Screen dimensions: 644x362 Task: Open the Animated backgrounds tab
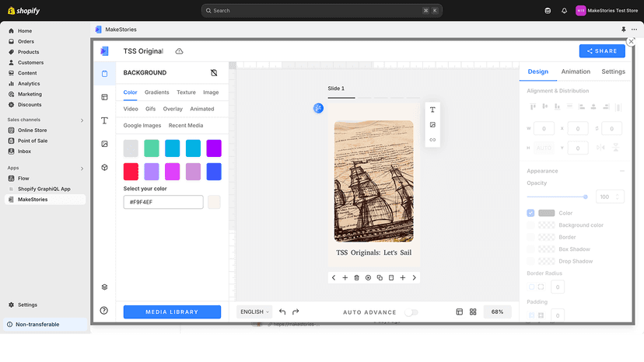[x=202, y=109]
